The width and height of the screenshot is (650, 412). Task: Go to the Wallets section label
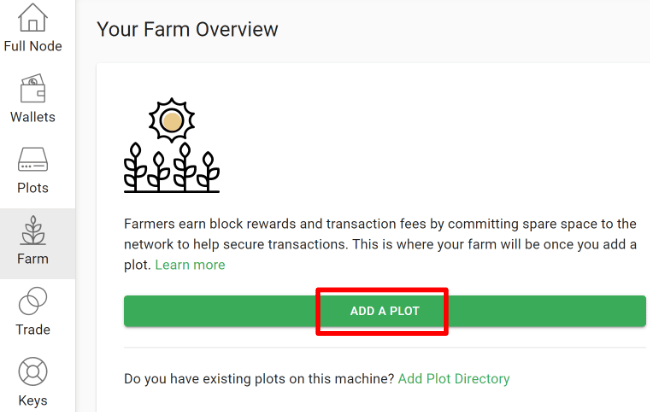pyautogui.click(x=33, y=117)
